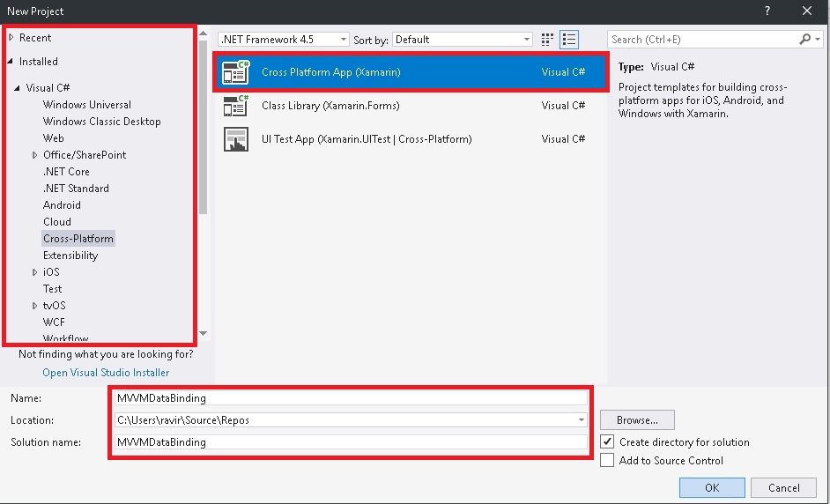
Task: Select Windows Universal category
Action: 87,105
